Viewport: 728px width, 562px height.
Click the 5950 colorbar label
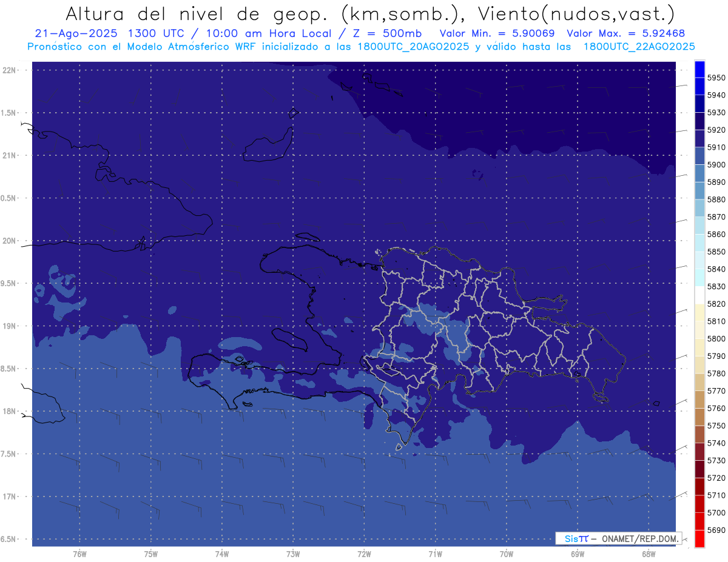(716, 78)
